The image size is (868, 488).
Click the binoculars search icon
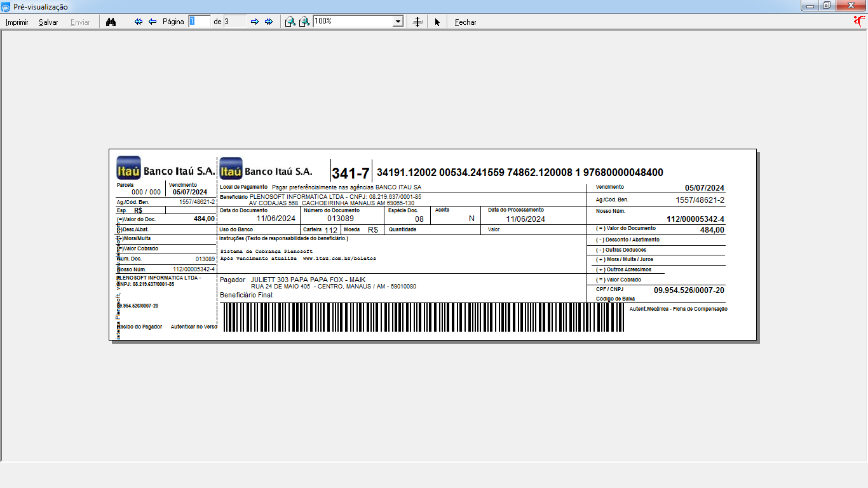pos(111,22)
